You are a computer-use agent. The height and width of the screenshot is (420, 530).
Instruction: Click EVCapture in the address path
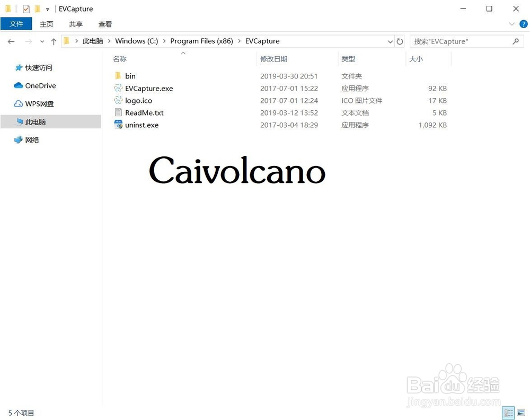[262, 41]
